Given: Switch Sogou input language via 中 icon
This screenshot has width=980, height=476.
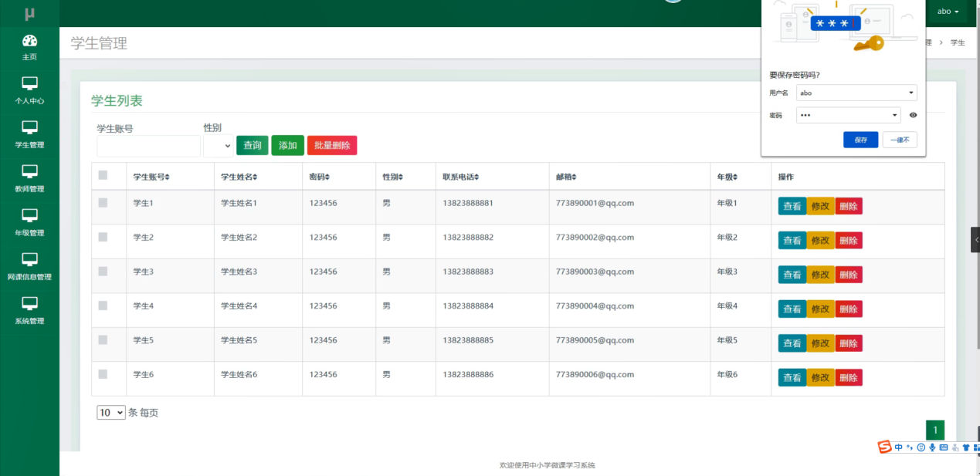Looking at the screenshot, I should point(899,447).
